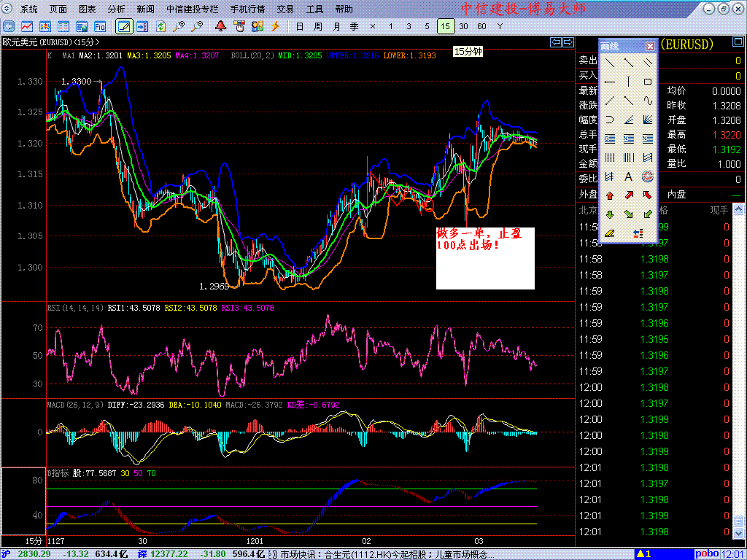This screenshot has height=560, width=747.
Task: Switch to monthly 月 period
Action: pyautogui.click(x=336, y=27)
